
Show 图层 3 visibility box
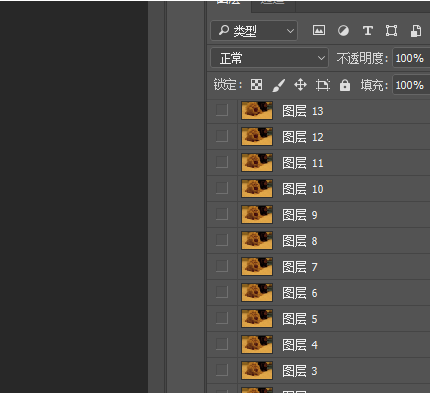click(x=222, y=370)
